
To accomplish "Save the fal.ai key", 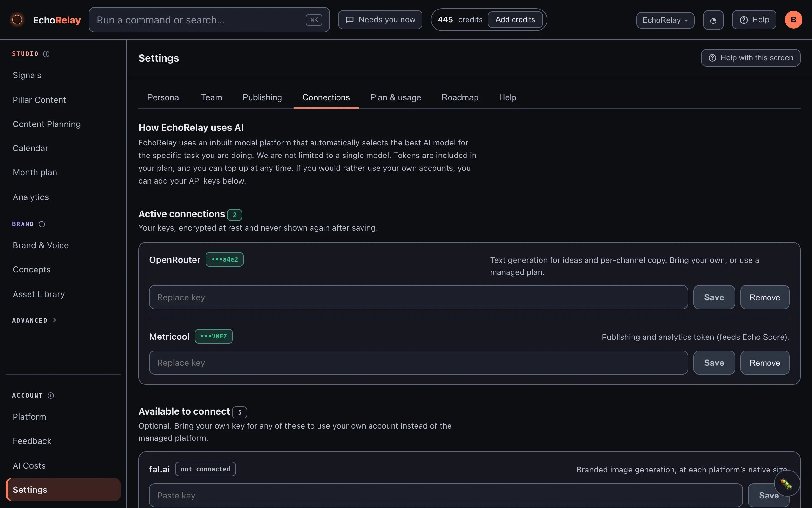I will pos(769,495).
